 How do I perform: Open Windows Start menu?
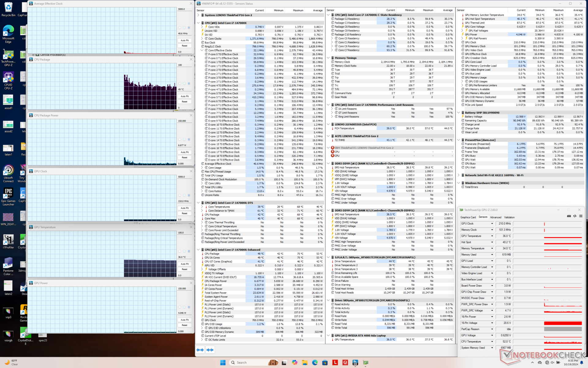[x=223, y=362]
